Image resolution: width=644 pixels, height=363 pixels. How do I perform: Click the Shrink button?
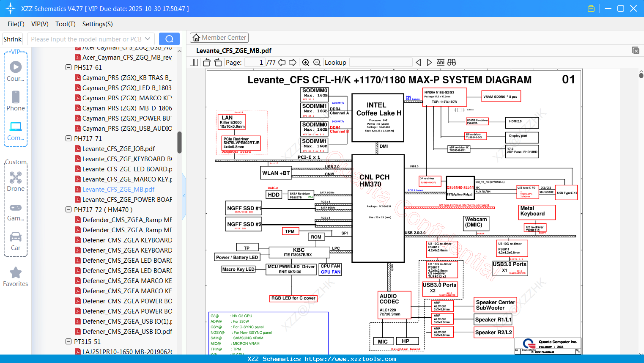[13, 39]
